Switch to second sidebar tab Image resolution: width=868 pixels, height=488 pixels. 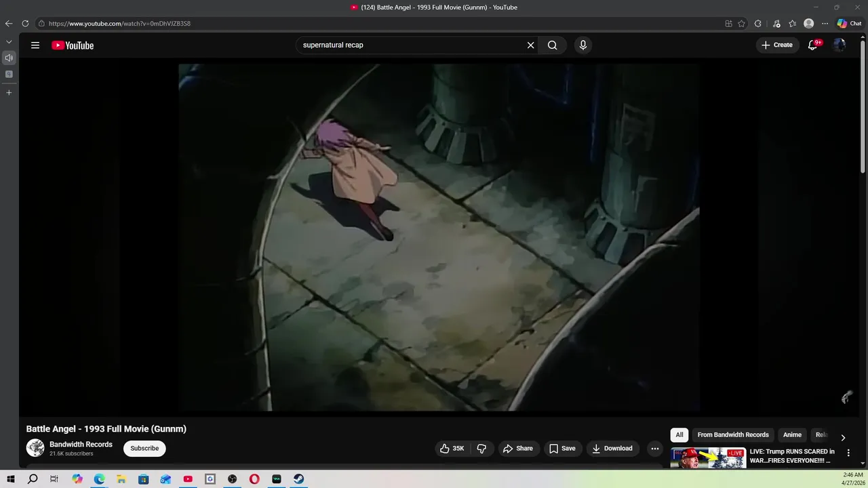pyautogui.click(x=9, y=74)
